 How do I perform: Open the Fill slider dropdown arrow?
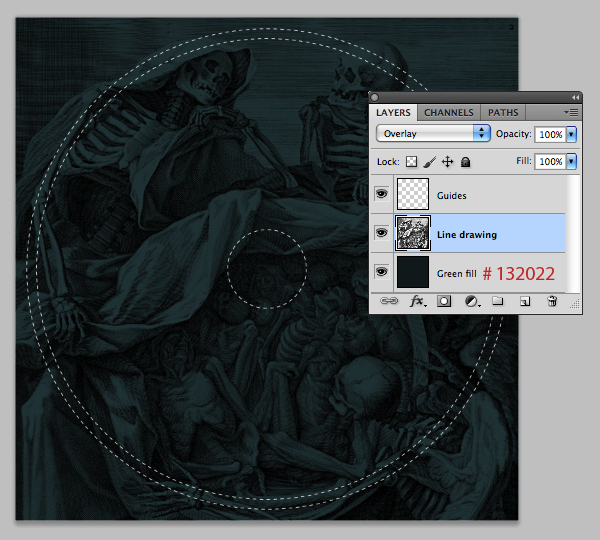[x=571, y=162]
